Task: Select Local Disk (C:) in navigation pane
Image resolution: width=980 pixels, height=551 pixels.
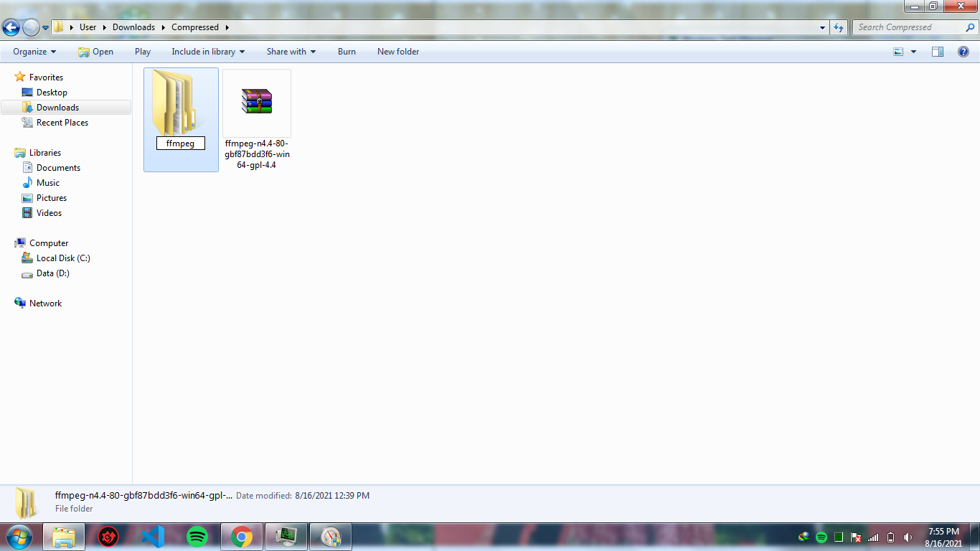Action: (x=63, y=258)
